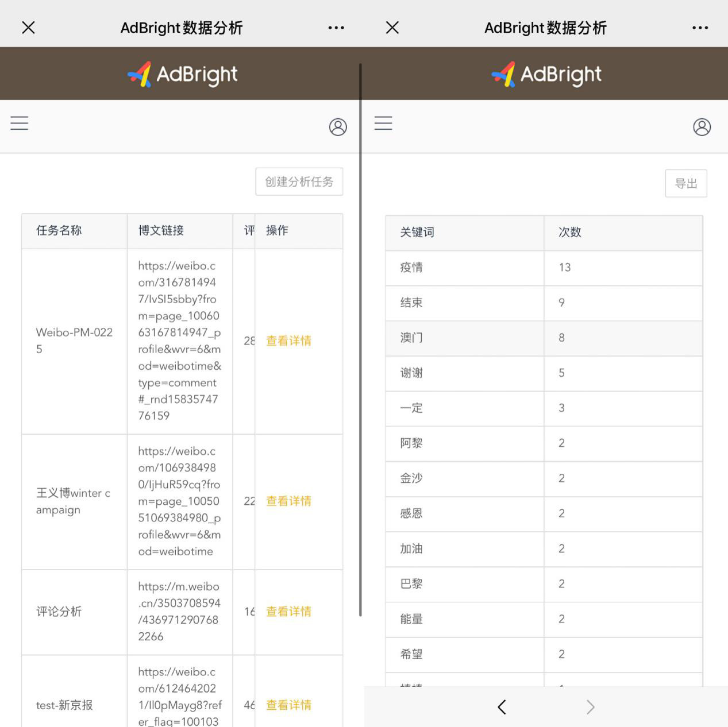Open three-dots options menu in right panel
The height and width of the screenshot is (727, 728).
[700, 28]
